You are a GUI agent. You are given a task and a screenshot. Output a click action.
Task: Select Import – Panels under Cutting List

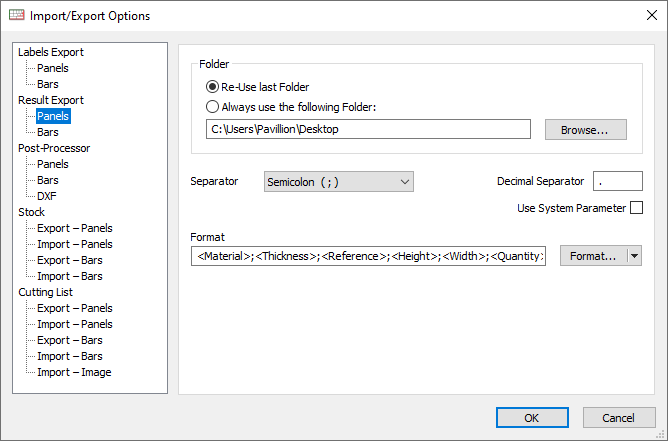75,324
